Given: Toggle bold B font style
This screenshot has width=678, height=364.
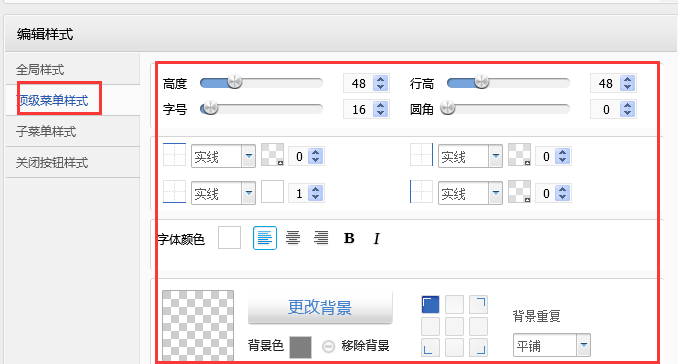Looking at the screenshot, I should (349, 238).
